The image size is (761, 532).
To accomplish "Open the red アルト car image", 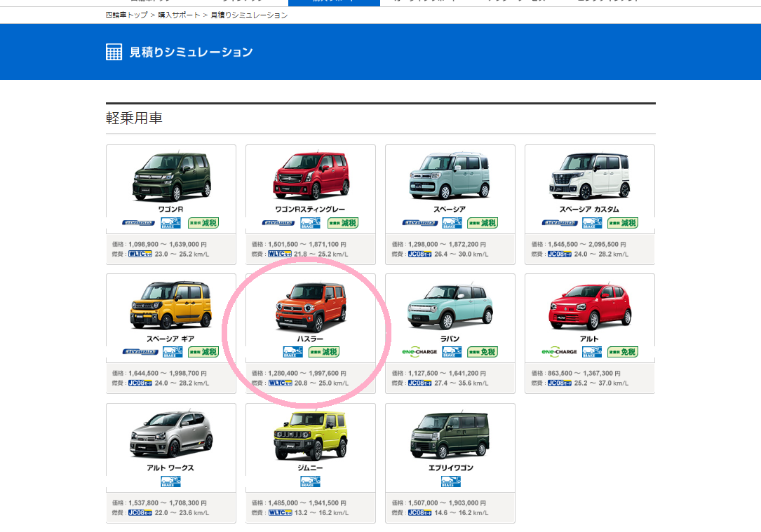I will pyautogui.click(x=590, y=306).
